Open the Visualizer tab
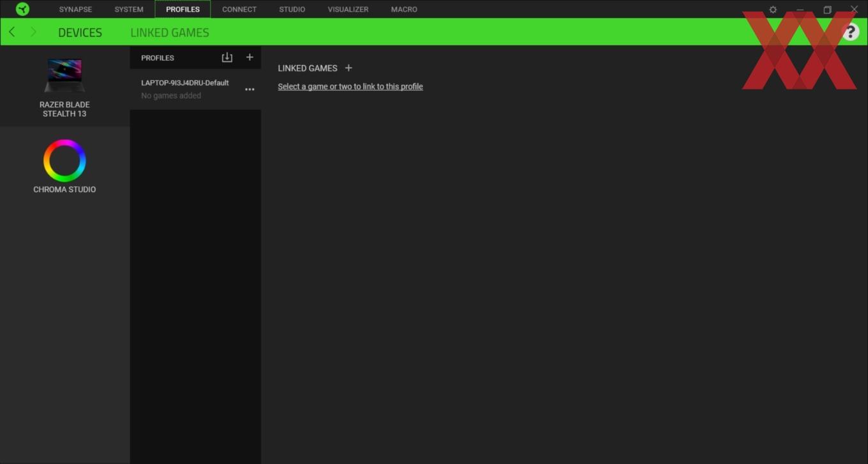Screen dimensions: 868x464 (x=348, y=10)
